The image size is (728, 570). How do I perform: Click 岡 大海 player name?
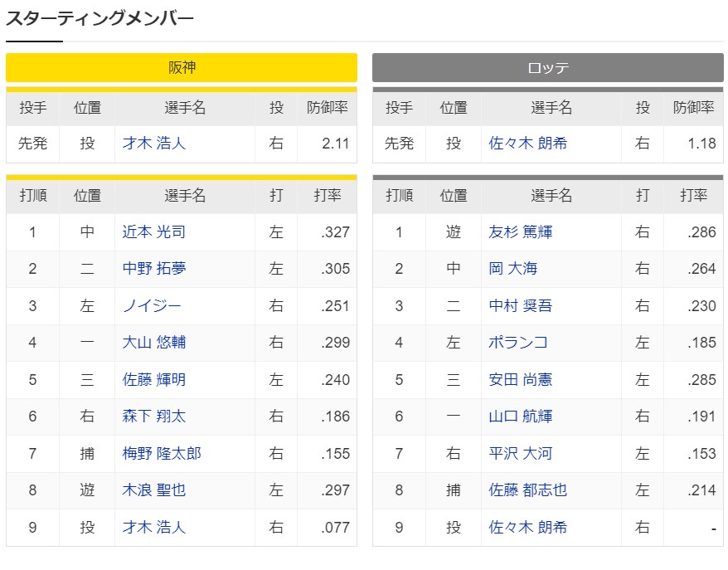coord(513,269)
